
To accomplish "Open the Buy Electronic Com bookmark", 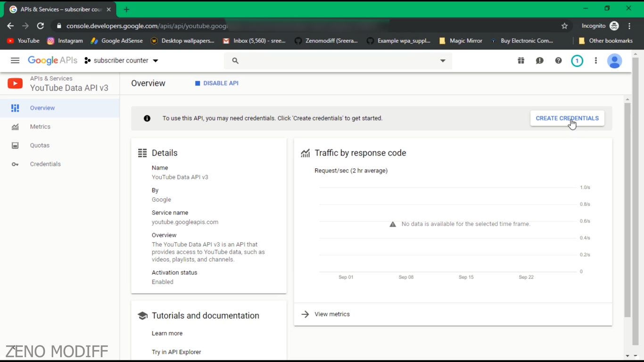I will click(x=521, y=41).
